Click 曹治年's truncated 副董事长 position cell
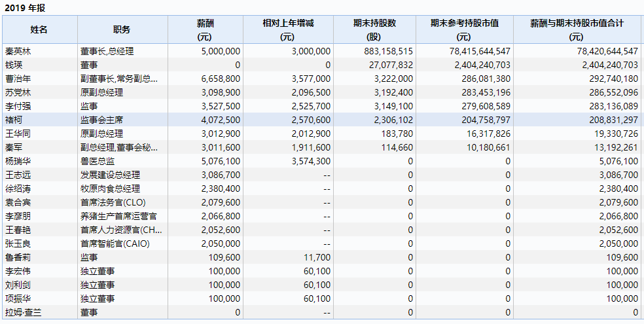 (122, 79)
